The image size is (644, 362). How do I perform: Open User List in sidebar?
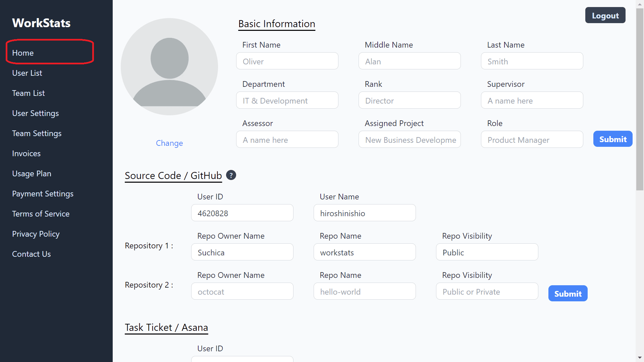[27, 73]
